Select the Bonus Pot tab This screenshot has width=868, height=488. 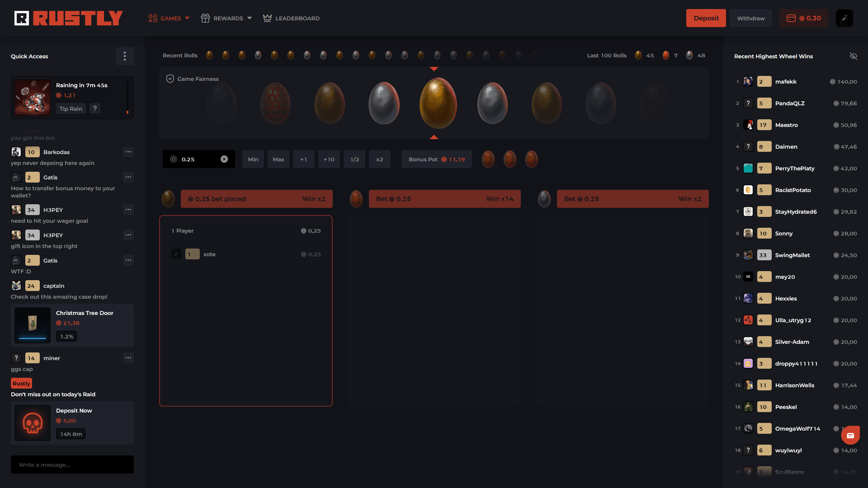[x=435, y=159]
